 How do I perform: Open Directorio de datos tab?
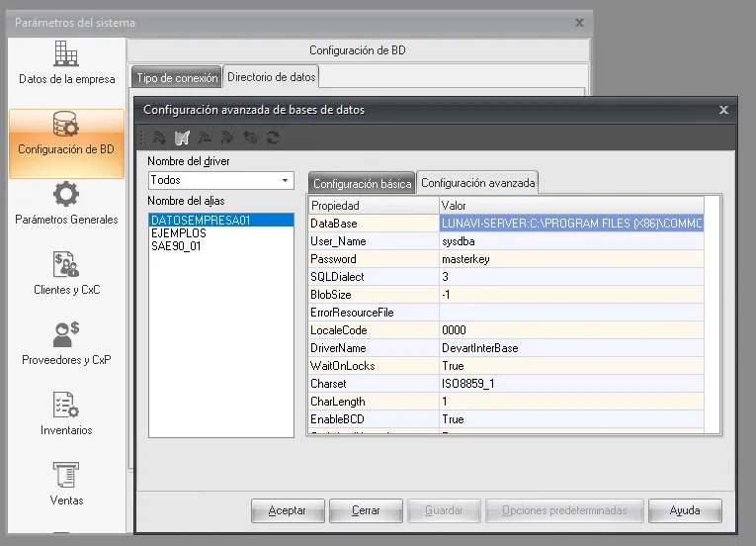tap(272, 77)
